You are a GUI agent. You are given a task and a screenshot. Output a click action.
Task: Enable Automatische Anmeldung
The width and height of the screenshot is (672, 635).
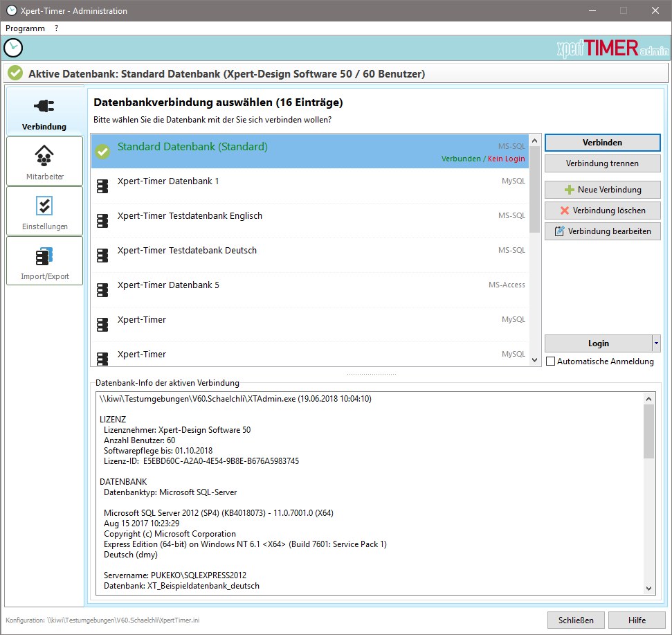550,361
